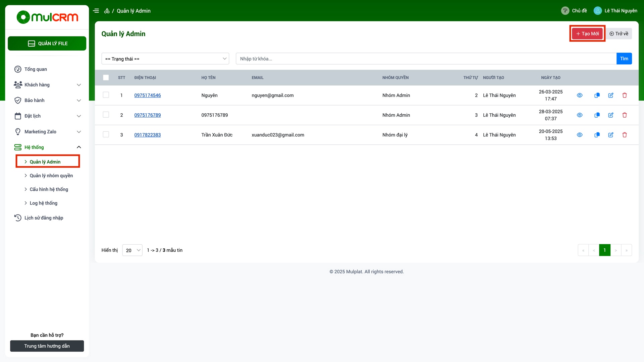
Task: Check the checkbox for Trần Xuân Đức
Action: [x=106, y=134]
